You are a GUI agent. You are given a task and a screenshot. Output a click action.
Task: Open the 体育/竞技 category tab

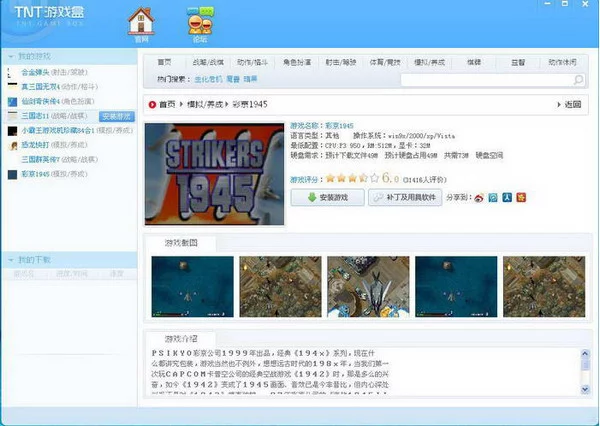tap(385, 62)
